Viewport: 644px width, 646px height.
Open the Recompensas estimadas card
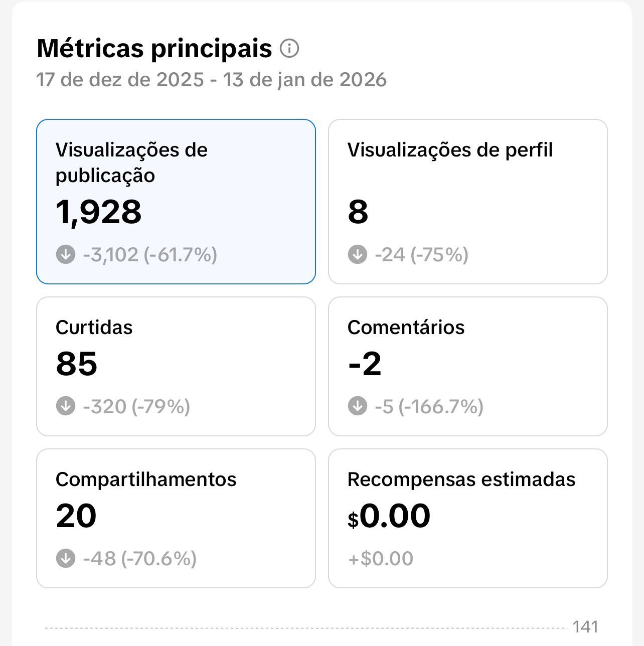[467, 518]
